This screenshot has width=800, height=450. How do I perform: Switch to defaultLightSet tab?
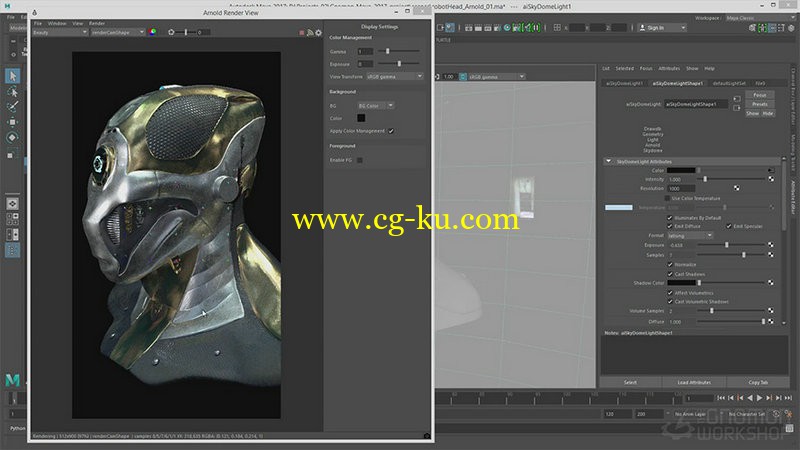pos(729,83)
